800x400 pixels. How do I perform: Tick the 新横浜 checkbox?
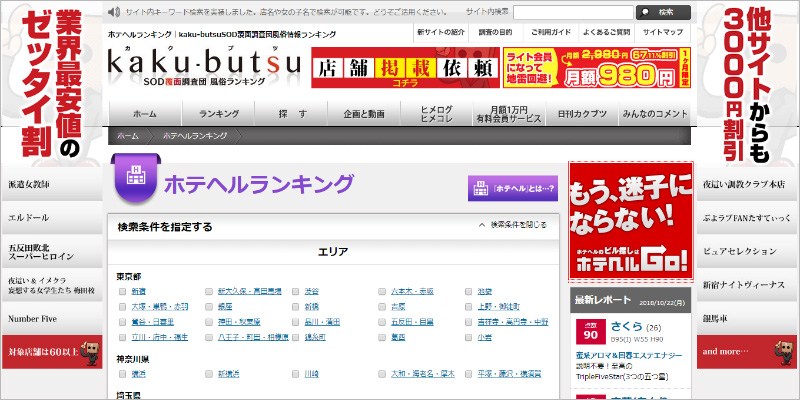click(209, 374)
